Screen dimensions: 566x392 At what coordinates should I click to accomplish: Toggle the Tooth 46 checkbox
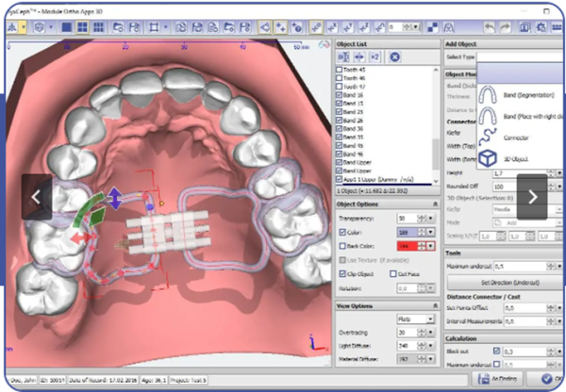(x=339, y=78)
